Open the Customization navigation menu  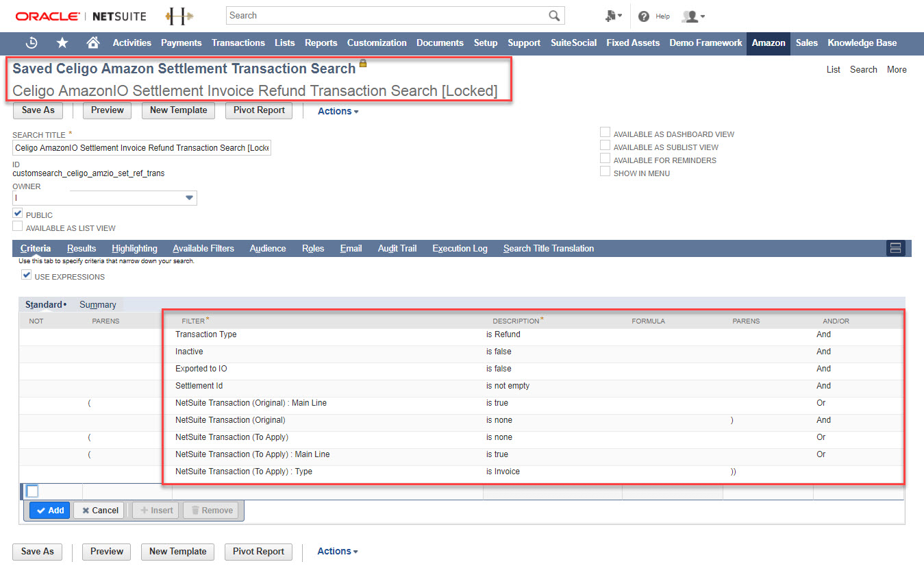tap(377, 42)
